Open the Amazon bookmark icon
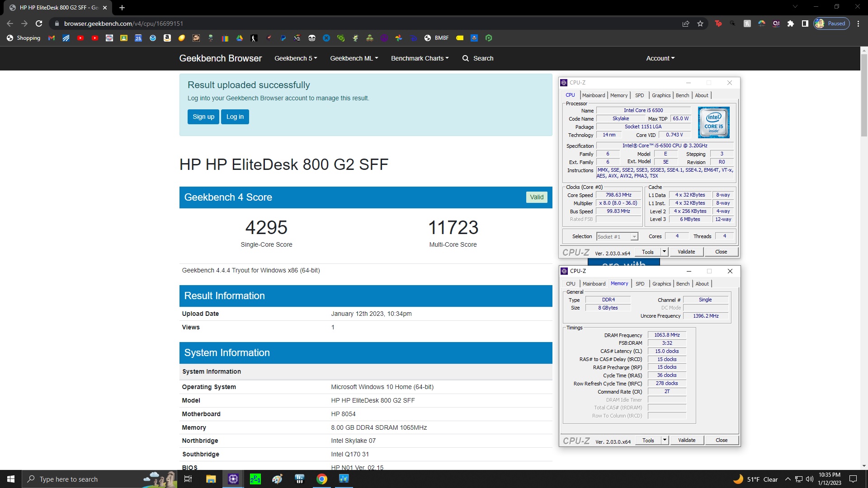868x488 pixels. click(167, 38)
